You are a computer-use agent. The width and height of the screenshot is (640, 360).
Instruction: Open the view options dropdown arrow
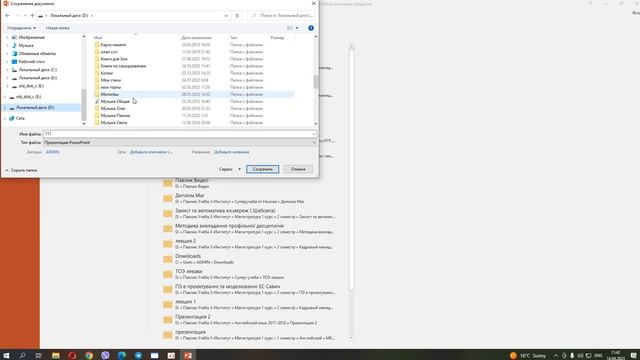click(x=297, y=28)
